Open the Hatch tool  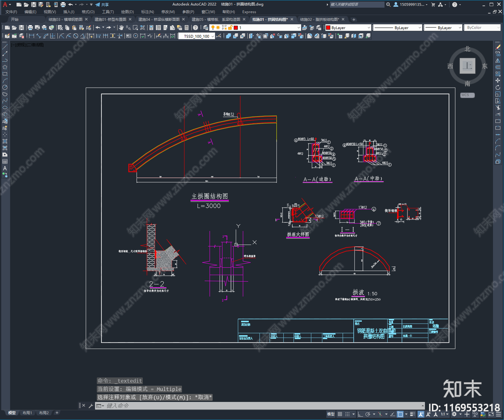(5, 141)
